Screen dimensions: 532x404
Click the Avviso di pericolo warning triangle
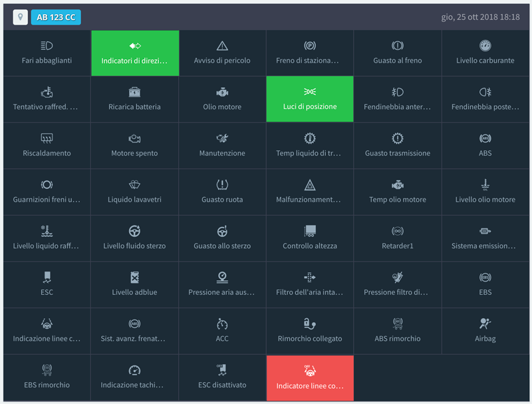pos(222,46)
